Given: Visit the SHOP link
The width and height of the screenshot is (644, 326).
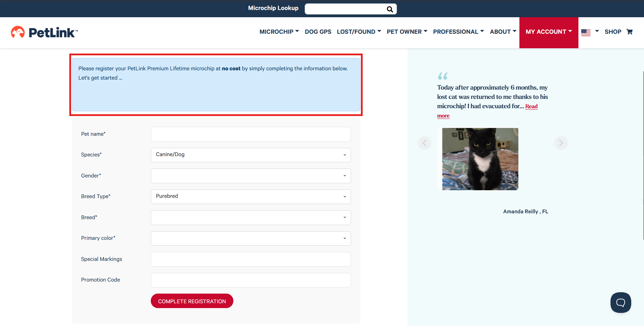Looking at the screenshot, I should click(x=613, y=32).
